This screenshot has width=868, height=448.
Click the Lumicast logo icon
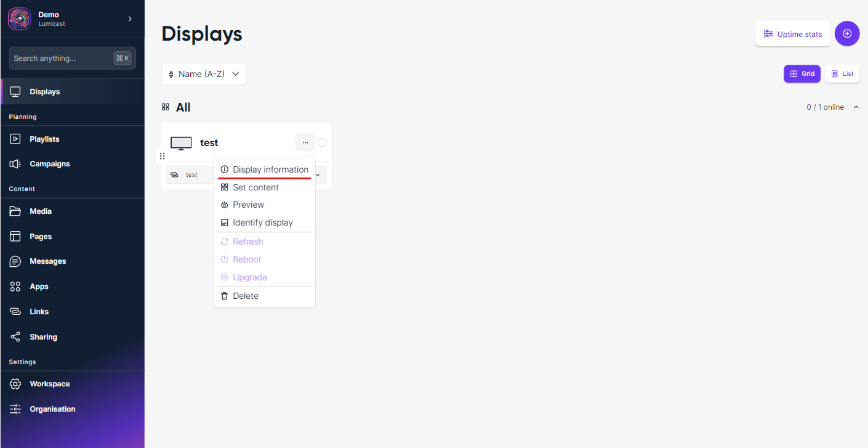click(x=19, y=19)
